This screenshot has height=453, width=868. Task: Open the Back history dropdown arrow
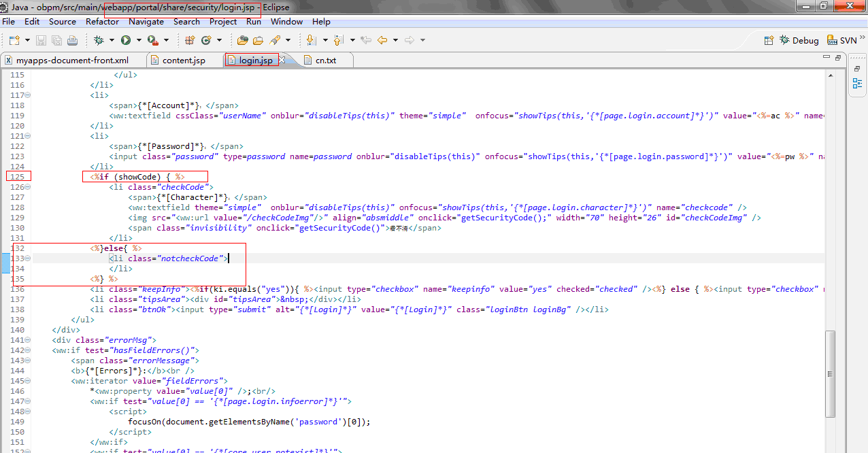[x=395, y=40]
